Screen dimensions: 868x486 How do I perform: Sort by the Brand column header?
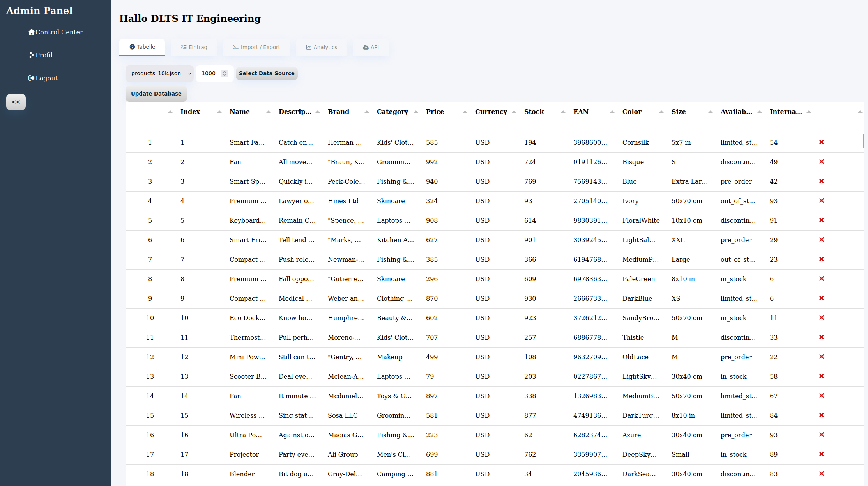point(338,112)
